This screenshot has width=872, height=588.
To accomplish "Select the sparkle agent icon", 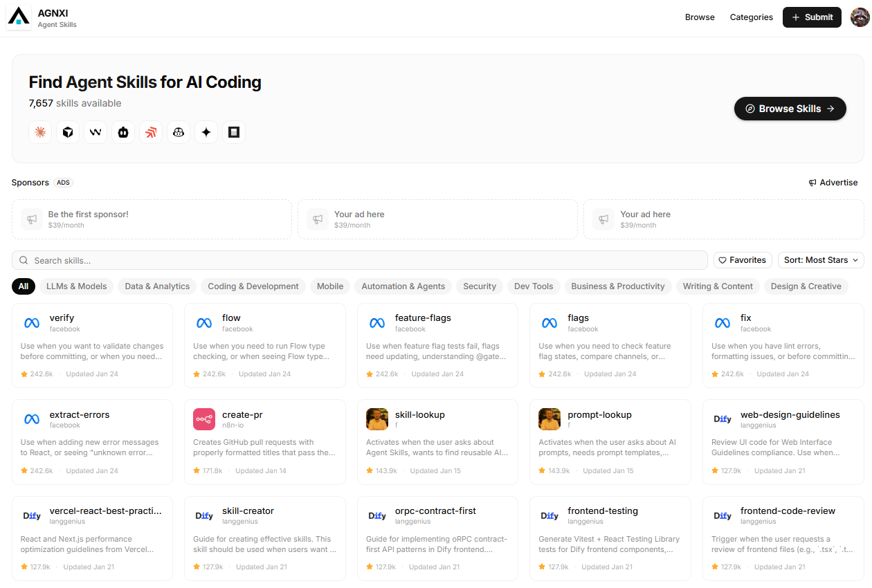I will click(x=206, y=131).
